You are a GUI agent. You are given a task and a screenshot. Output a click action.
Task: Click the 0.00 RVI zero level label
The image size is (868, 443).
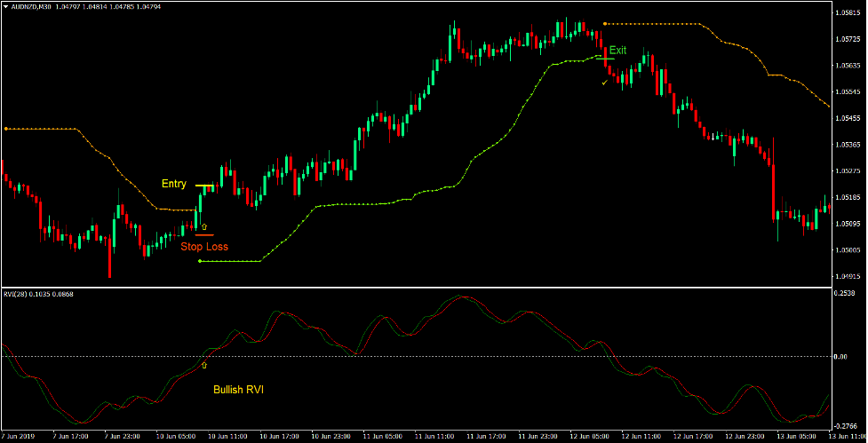(x=840, y=357)
